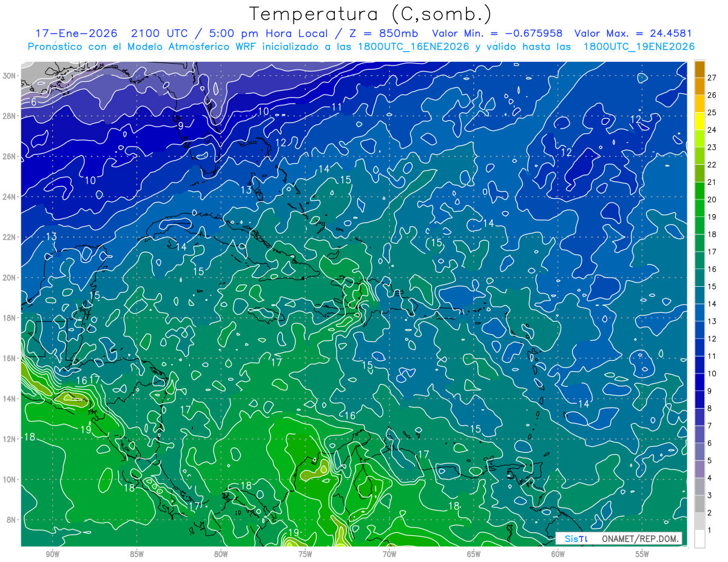Click the 16N latitude axis label

[10, 358]
